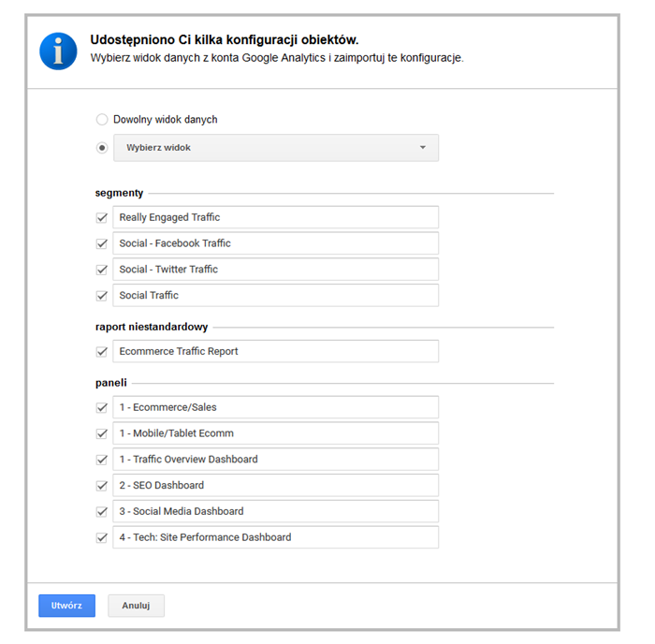
Task: Select the radio button beside 'Wybierz widok'
Action: (x=102, y=148)
